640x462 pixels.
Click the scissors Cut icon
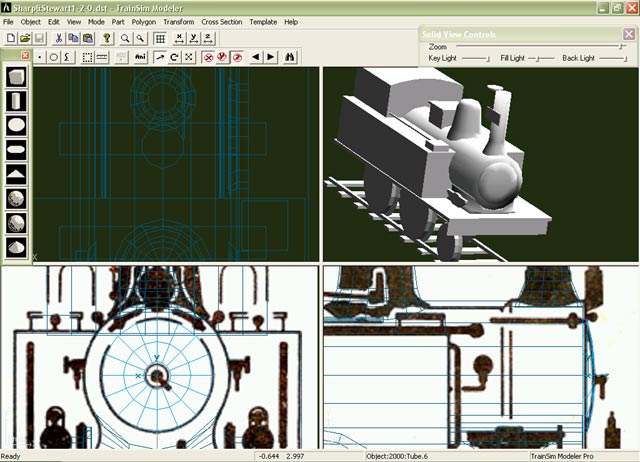coord(59,38)
